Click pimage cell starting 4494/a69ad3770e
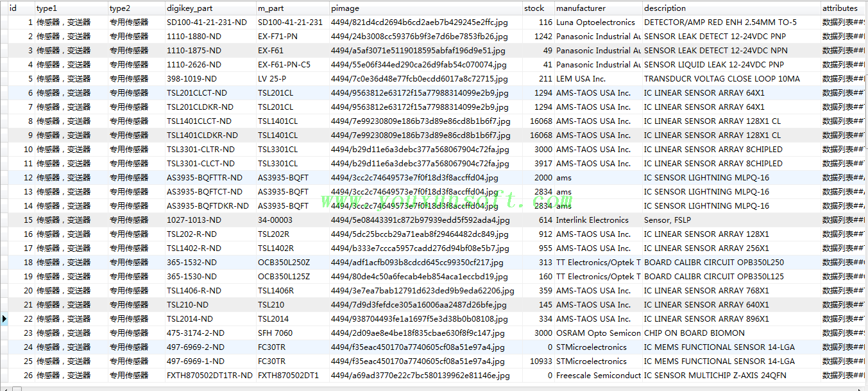 425,376
